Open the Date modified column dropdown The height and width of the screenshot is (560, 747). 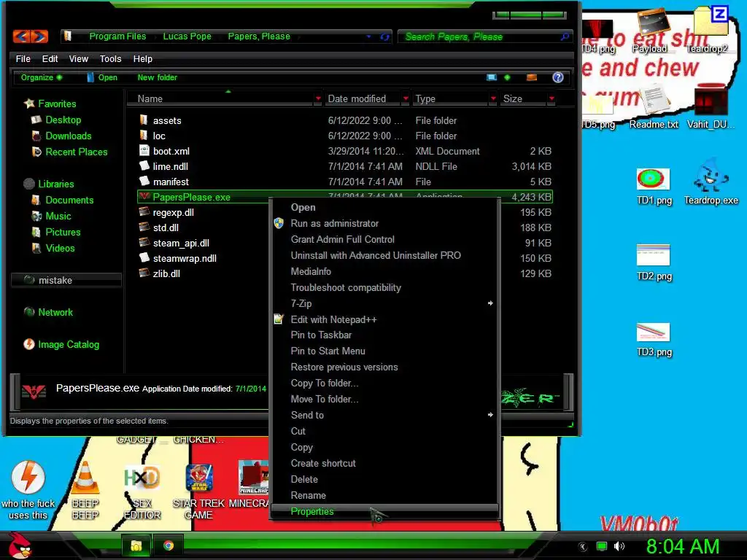pyautogui.click(x=406, y=98)
